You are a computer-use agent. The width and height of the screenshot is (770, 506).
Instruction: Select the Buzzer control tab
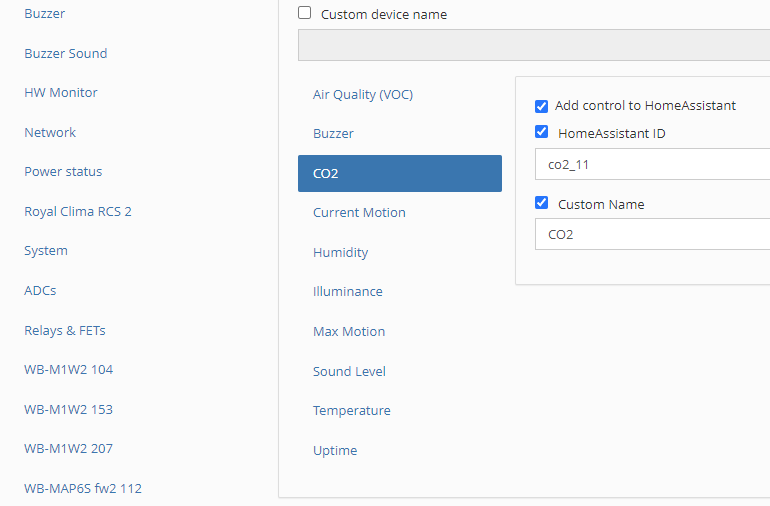(x=333, y=134)
